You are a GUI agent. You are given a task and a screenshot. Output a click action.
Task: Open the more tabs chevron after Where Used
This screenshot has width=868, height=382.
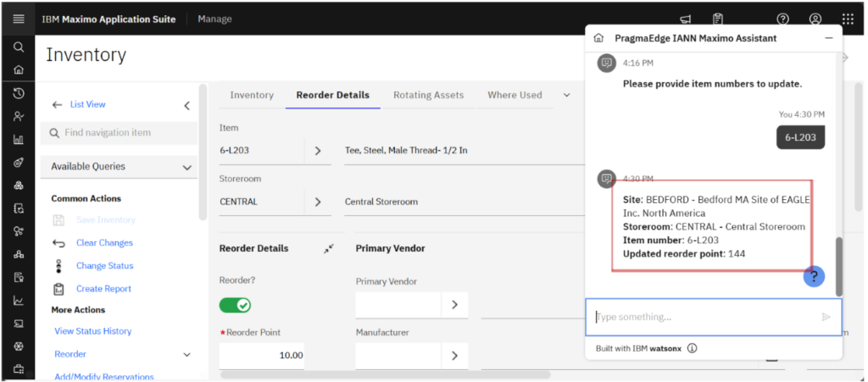(x=566, y=95)
